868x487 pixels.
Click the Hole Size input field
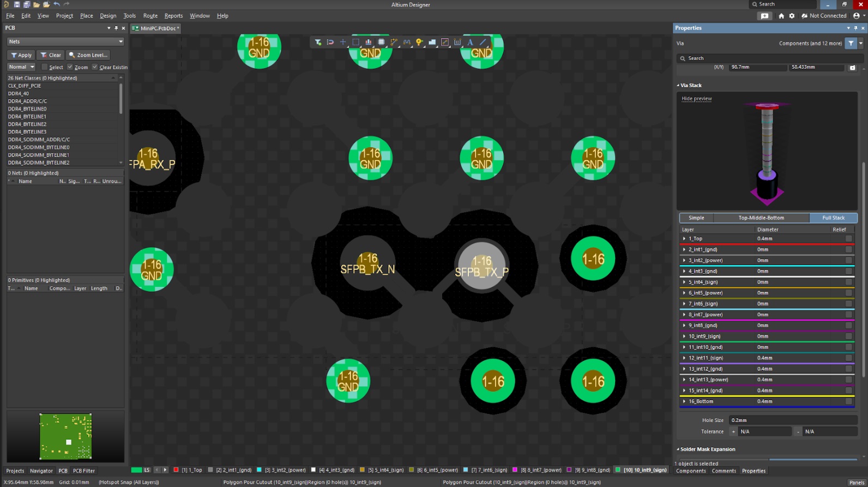(x=792, y=420)
